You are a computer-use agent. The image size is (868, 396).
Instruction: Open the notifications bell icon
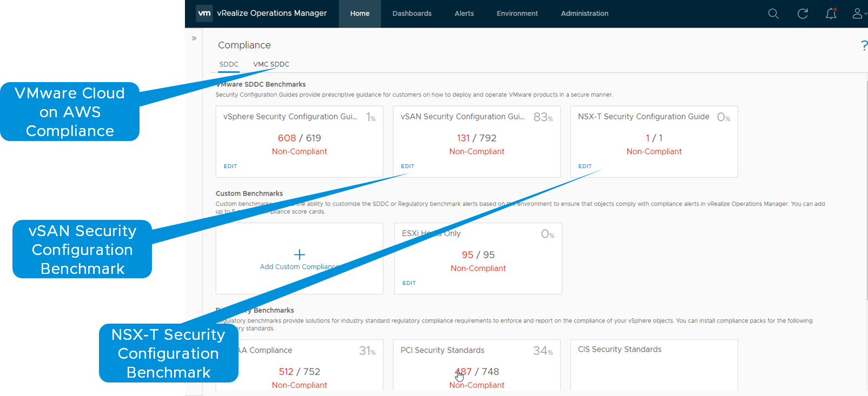(831, 14)
